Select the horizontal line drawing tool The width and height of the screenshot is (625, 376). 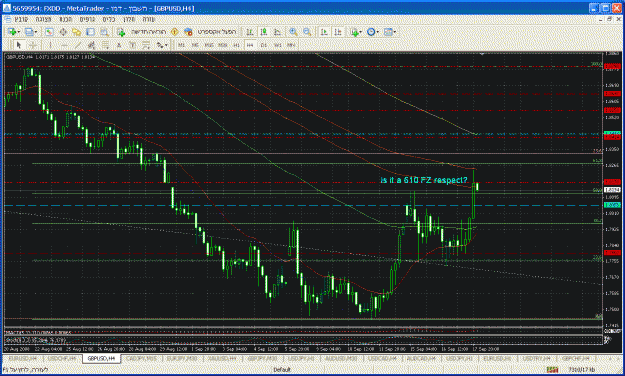(64, 45)
